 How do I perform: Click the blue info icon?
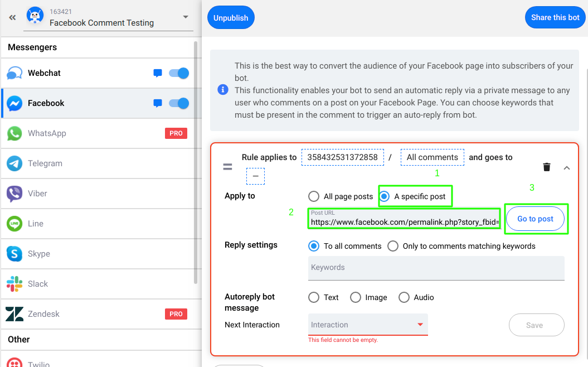pyautogui.click(x=223, y=90)
